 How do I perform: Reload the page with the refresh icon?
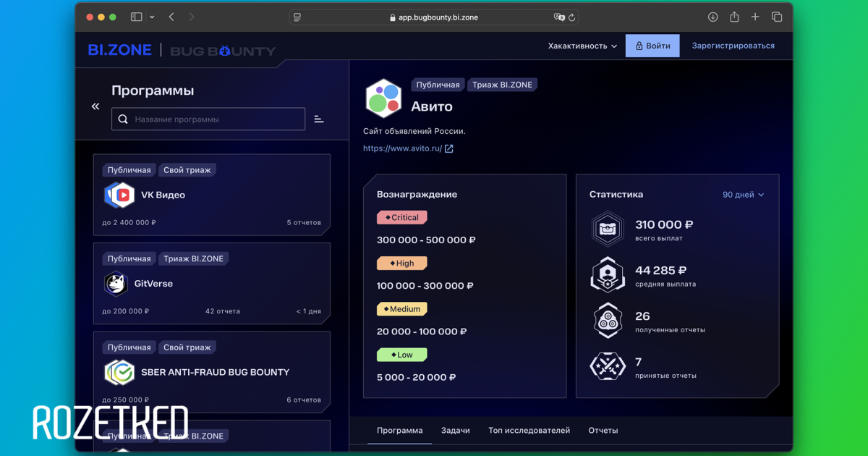pos(571,17)
